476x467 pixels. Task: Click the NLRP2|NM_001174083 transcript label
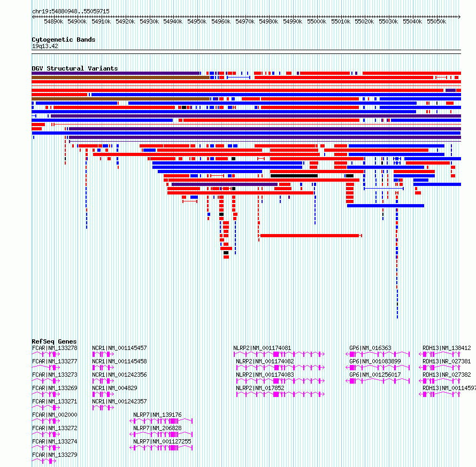click(265, 375)
